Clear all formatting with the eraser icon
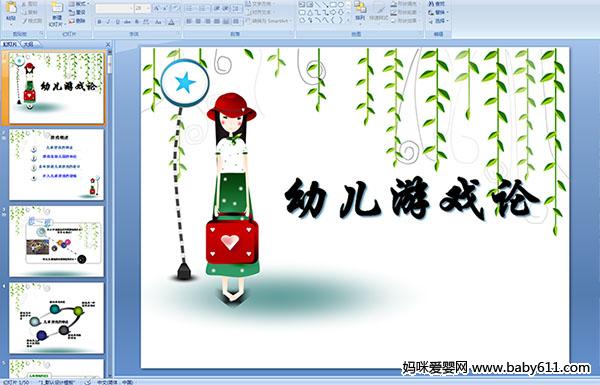Screen dimensions: 600x385 pos(176,8)
